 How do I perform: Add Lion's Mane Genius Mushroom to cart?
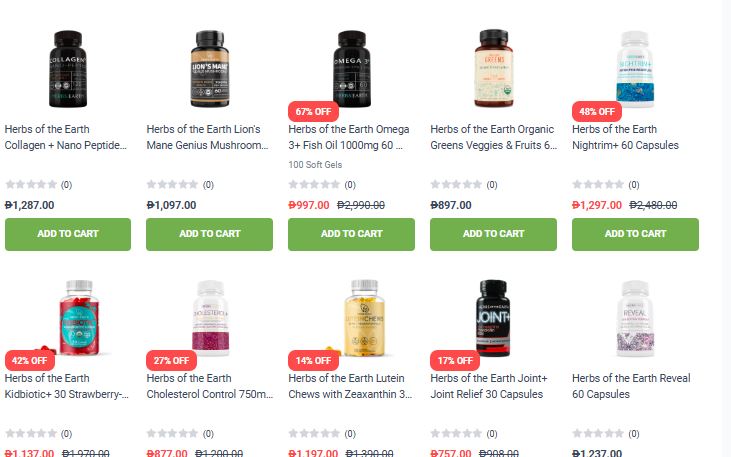[210, 234]
